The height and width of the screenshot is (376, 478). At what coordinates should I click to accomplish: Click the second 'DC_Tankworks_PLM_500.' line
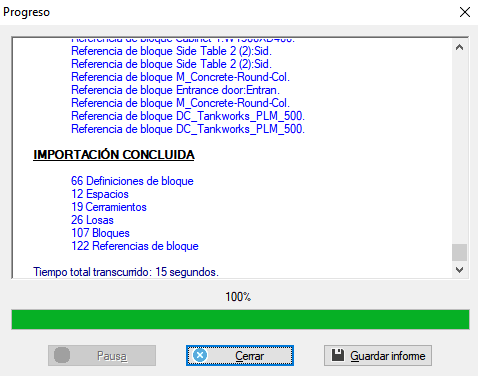click(x=188, y=129)
